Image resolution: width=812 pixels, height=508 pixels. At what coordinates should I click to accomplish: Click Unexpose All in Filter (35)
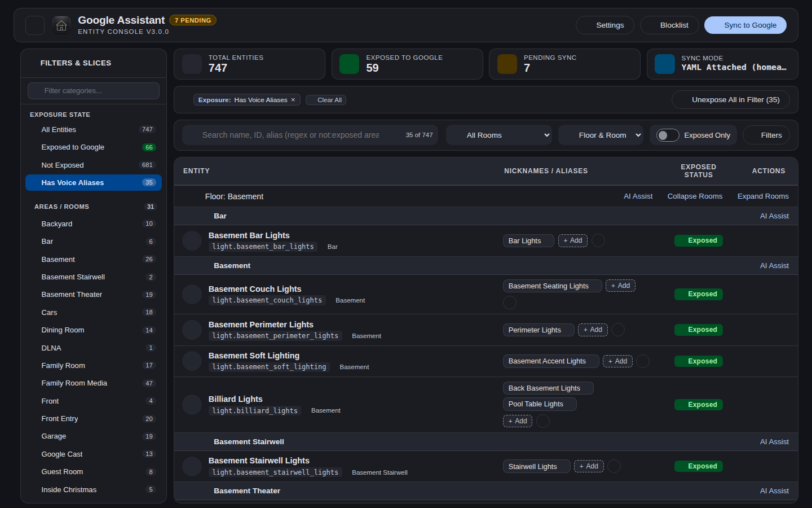point(731,100)
